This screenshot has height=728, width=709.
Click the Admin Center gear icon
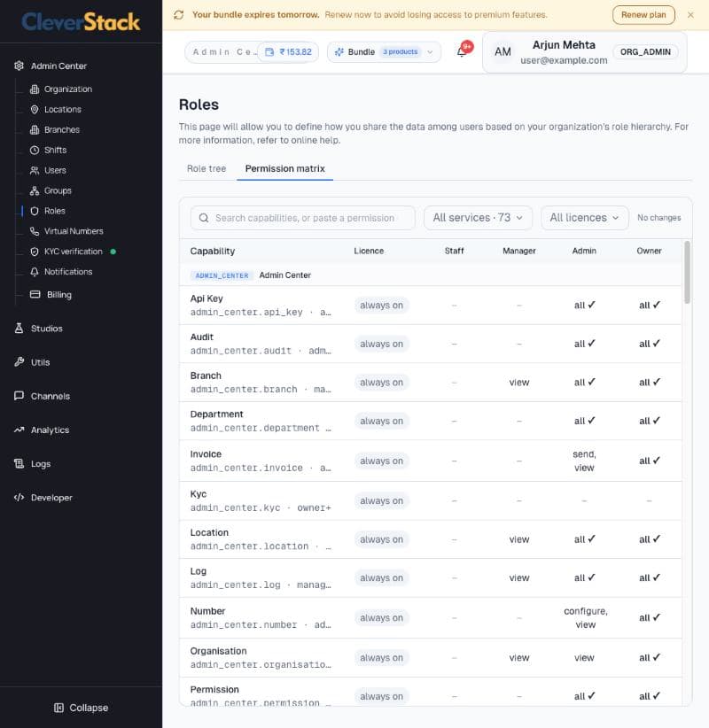pos(19,66)
